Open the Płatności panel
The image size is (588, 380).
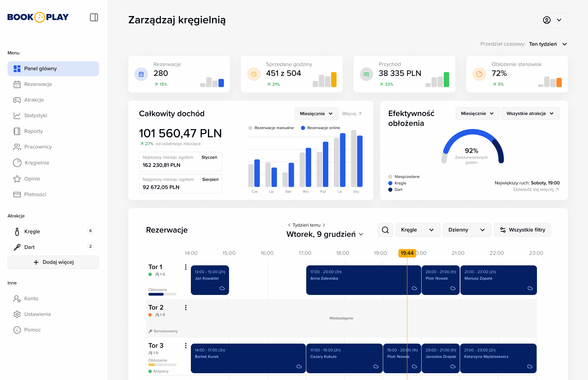[x=35, y=194]
